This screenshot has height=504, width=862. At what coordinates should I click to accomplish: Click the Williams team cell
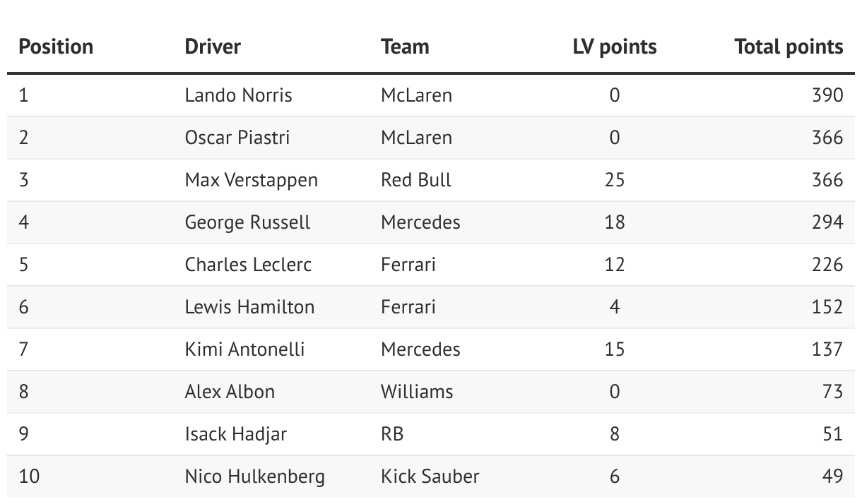417,392
